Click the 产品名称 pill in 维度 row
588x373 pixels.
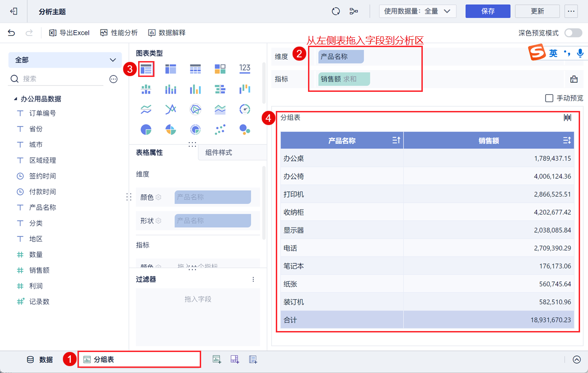(341, 56)
